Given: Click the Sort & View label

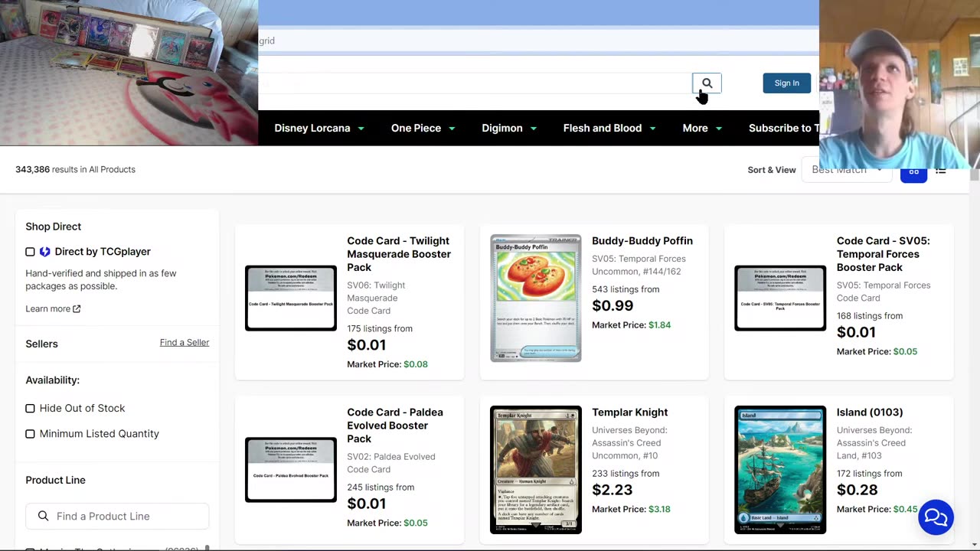Looking at the screenshot, I should pos(772,170).
